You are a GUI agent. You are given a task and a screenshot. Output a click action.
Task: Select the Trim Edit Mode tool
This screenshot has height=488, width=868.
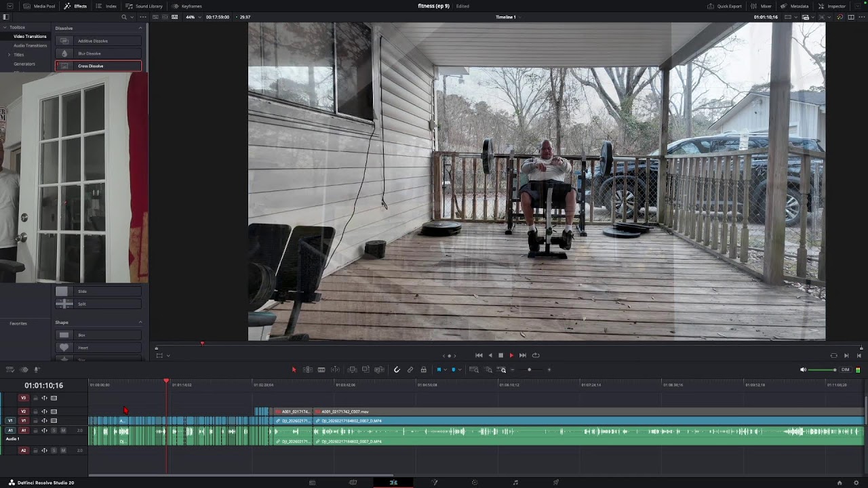point(307,369)
